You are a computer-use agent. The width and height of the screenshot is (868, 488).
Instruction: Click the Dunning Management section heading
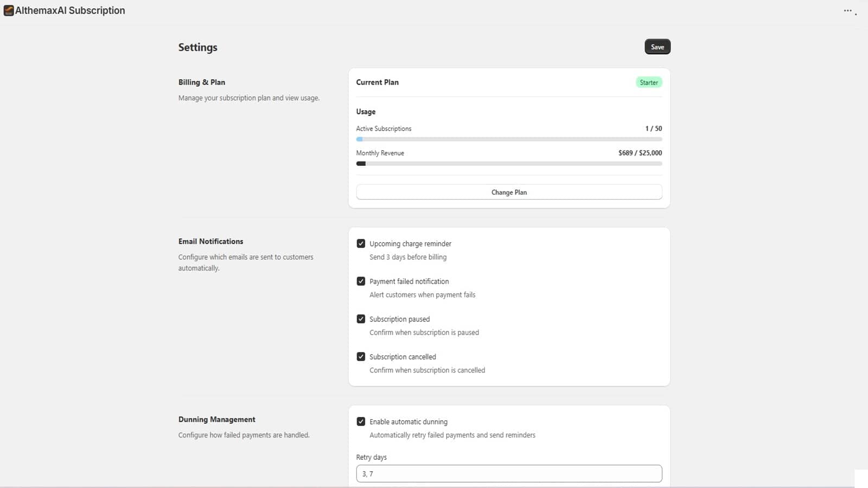pos(216,420)
